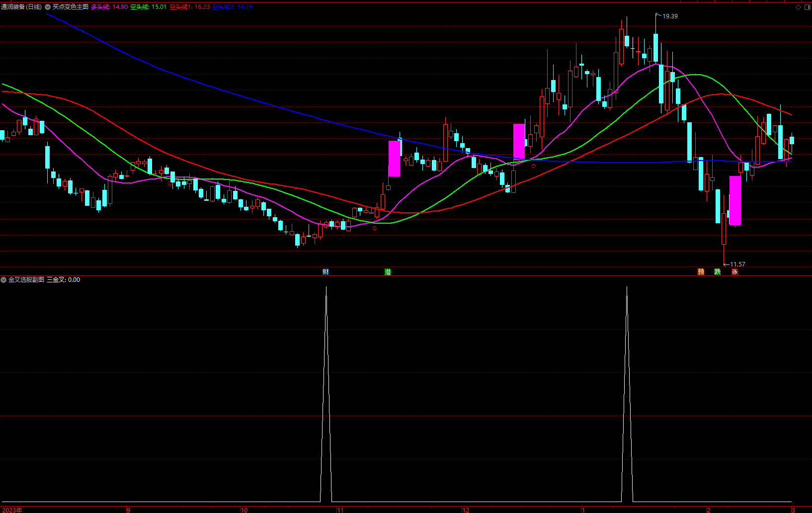Click the 19.39 high price label
Image resolution: width=812 pixels, height=513 pixels.
point(670,16)
